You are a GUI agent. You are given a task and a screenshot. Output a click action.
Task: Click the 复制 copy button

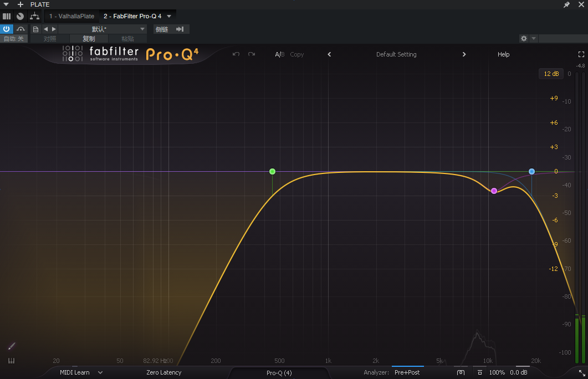click(x=89, y=39)
